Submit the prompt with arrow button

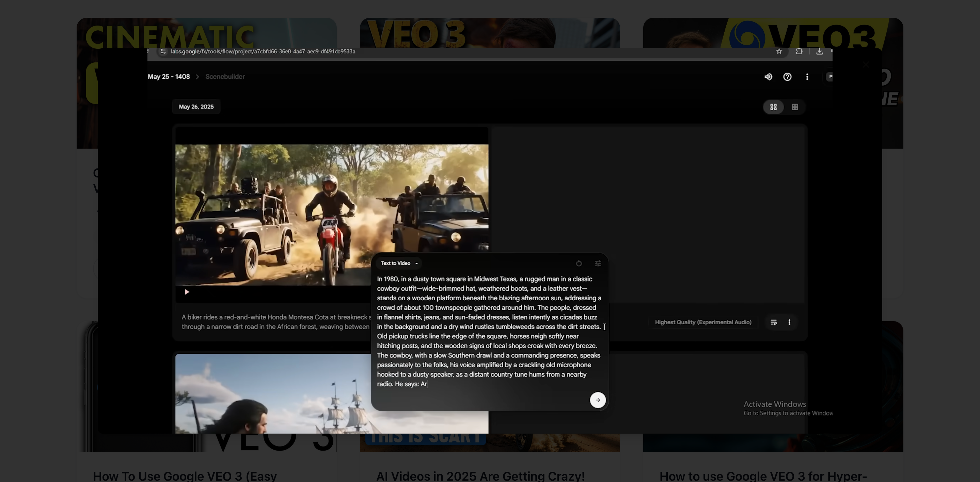click(597, 400)
